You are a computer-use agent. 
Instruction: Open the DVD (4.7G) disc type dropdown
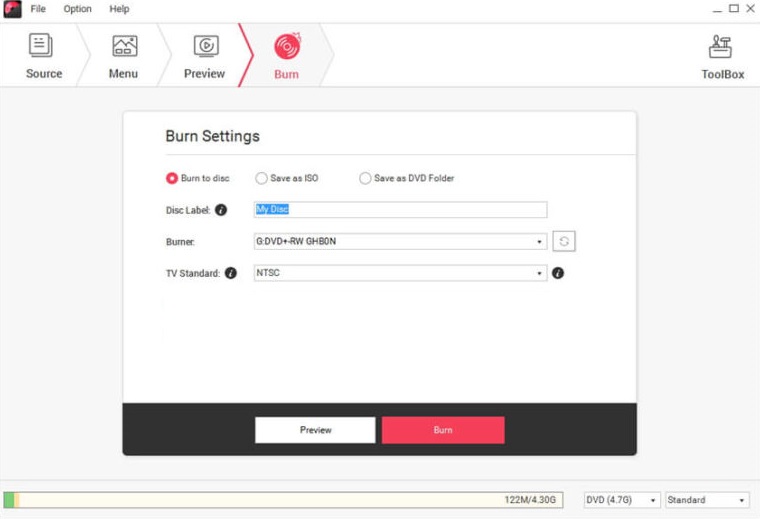pyautogui.click(x=622, y=500)
